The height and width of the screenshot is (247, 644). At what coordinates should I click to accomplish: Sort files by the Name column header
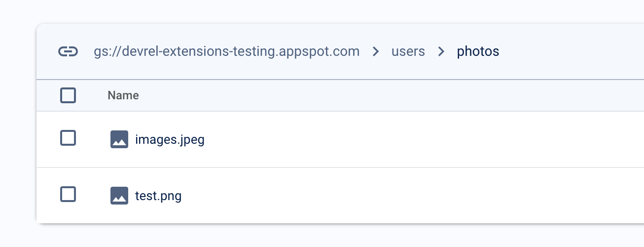point(123,95)
